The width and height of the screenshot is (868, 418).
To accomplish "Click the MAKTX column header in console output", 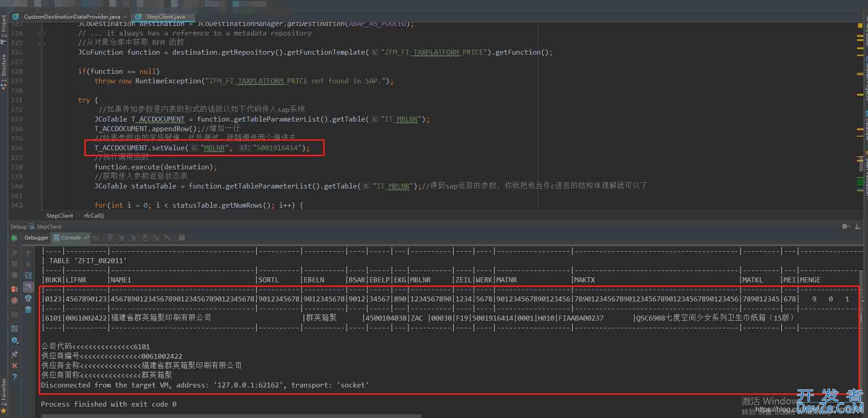I will [584, 280].
